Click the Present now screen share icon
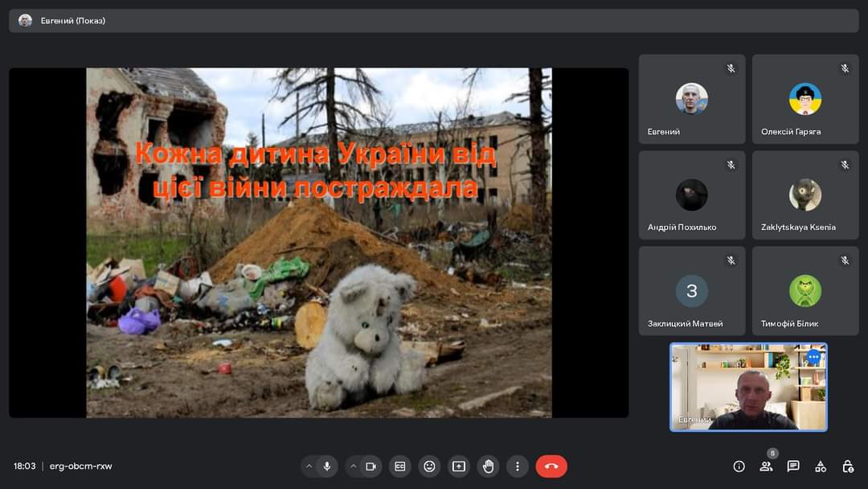Image resolution: width=868 pixels, height=489 pixels. tap(458, 466)
